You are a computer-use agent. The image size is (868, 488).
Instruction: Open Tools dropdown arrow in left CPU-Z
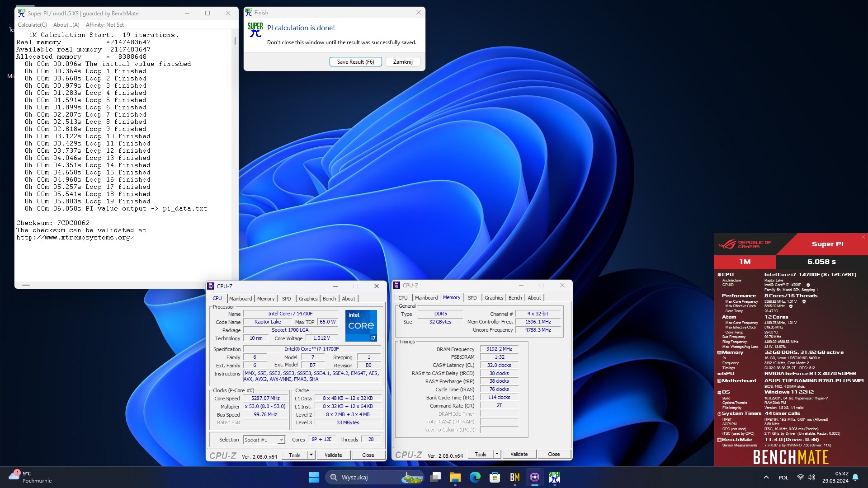pyautogui.click(x=311, y=455)
